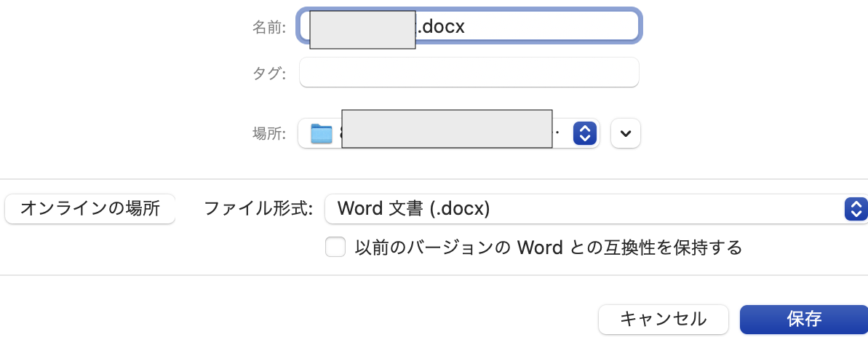Click the blue arrows of the ファイル形式 popup
Viewport: 868px width, 356px height.
pos(856,209)
